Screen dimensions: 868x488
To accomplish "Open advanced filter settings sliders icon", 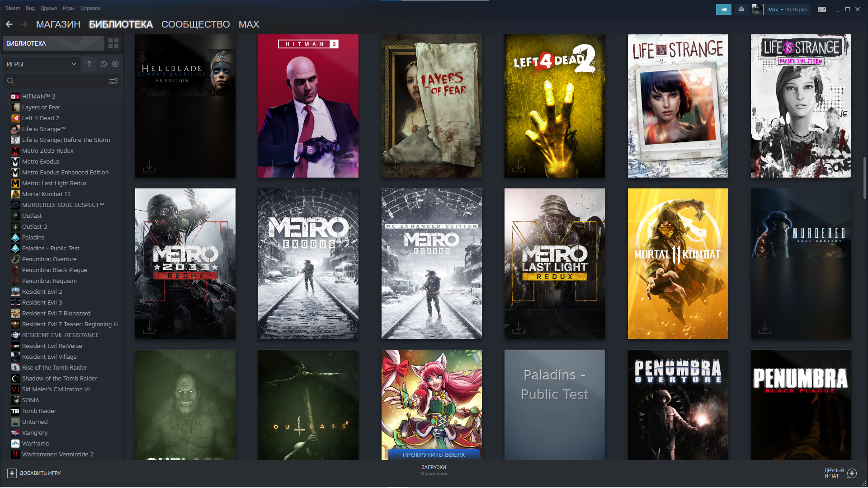I will 113,81.
